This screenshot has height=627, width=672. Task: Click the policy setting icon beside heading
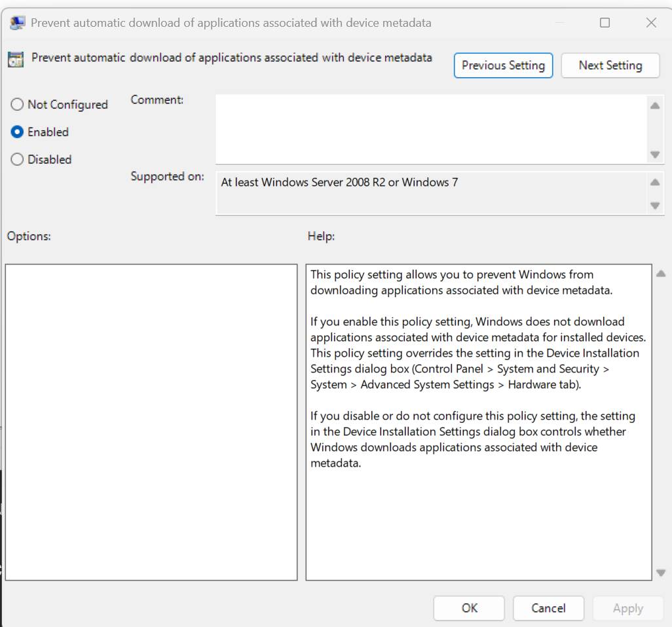click(16, 59)
